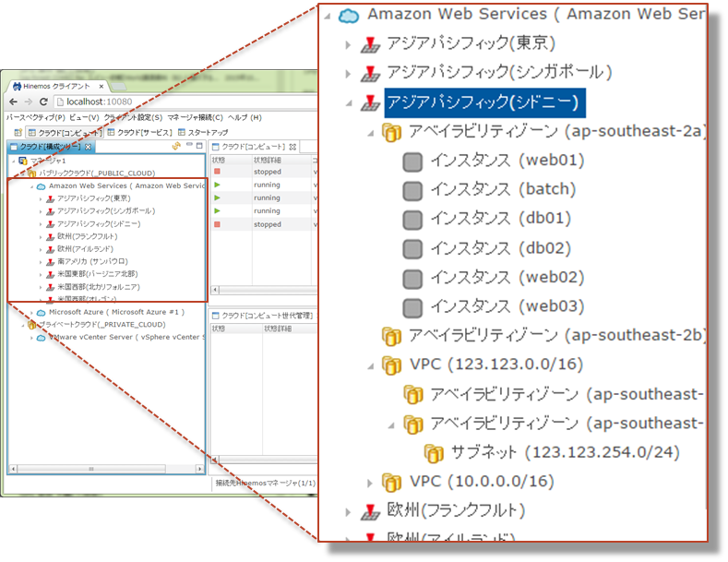Reload the localhost page
The height and width of the screenshot is (562, 728).
click(43, 102)
